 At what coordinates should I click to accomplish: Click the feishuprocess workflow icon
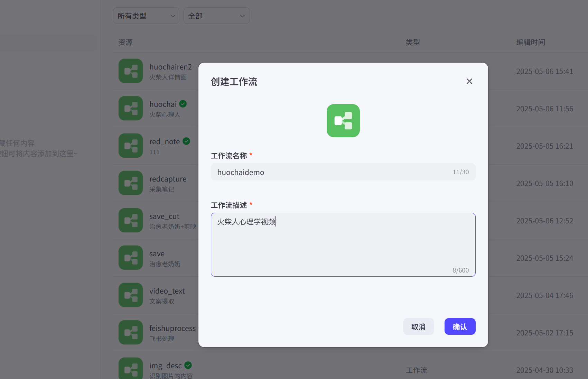point(131,332)
